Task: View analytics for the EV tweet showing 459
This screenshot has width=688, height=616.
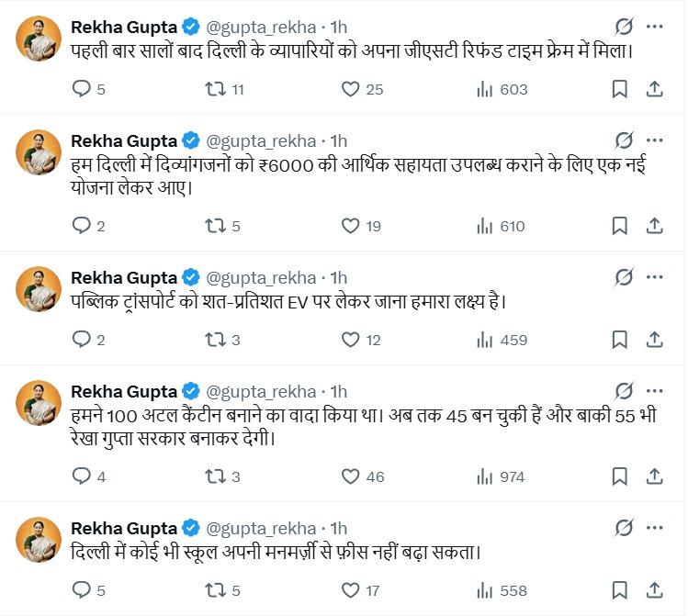Action: coord(502,340)
